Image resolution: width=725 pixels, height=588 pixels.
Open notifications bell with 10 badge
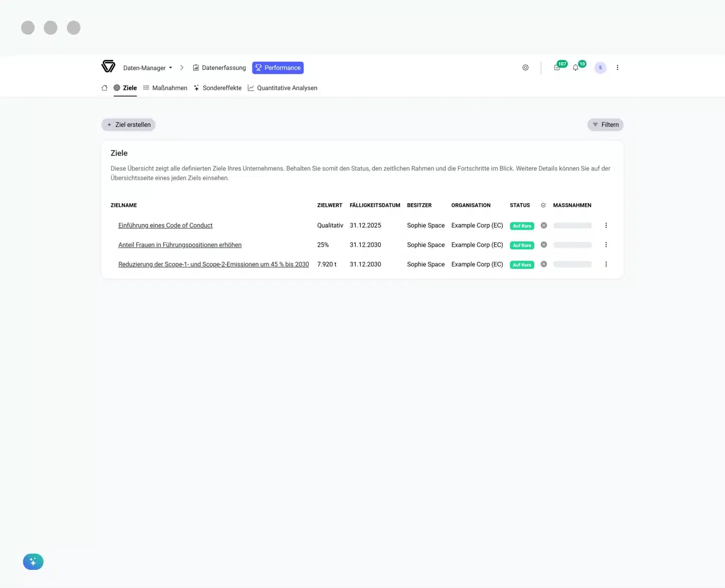pos(576,67)
